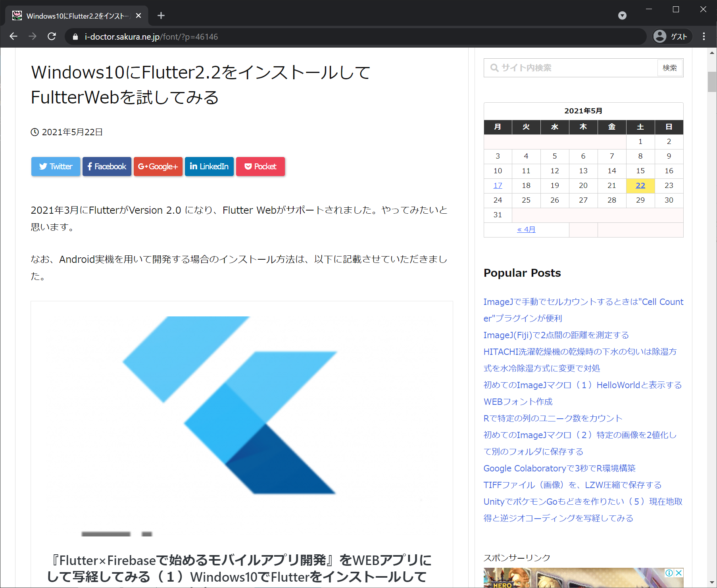Share the post on Facebook
Screen dimensions: 717x588
click(107, 167)
